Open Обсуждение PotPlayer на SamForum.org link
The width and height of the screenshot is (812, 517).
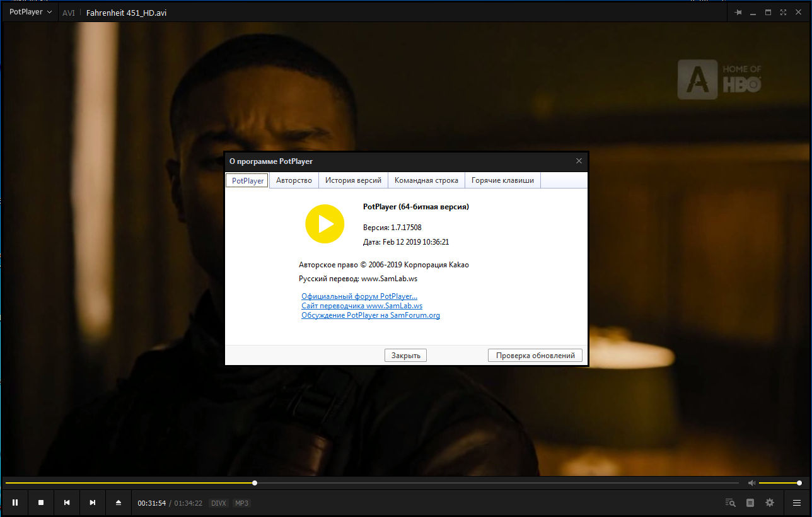[x=371, y=315]
